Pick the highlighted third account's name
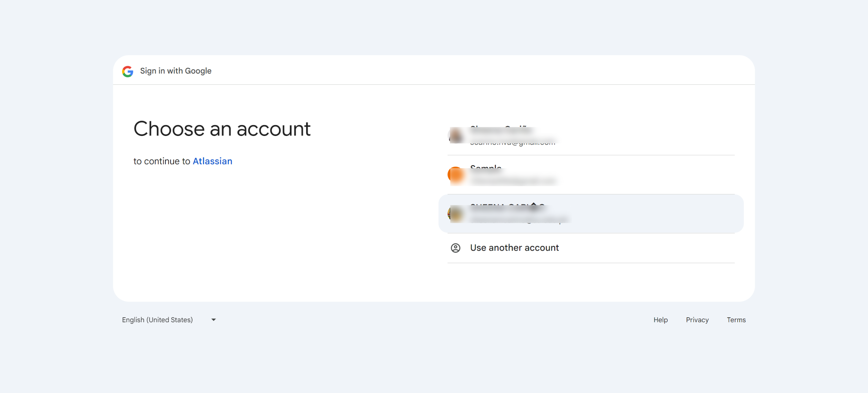This screenshot has width=868, height=393. click(x=507, y=207)
